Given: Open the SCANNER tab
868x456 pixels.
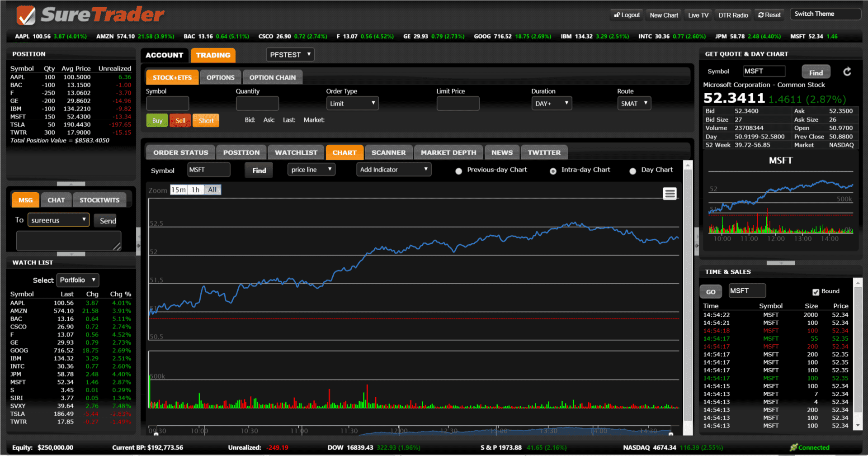Looking at the screenshot, I should tap(388, 152).
